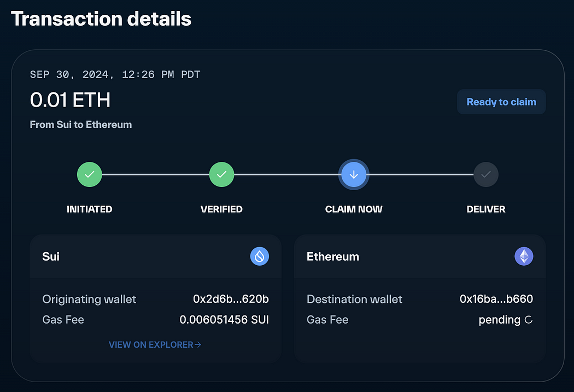Select the INITIATED step label
The height and width of the screenshot is (392, 574).
pyautogui.click(x=89, y=209)
